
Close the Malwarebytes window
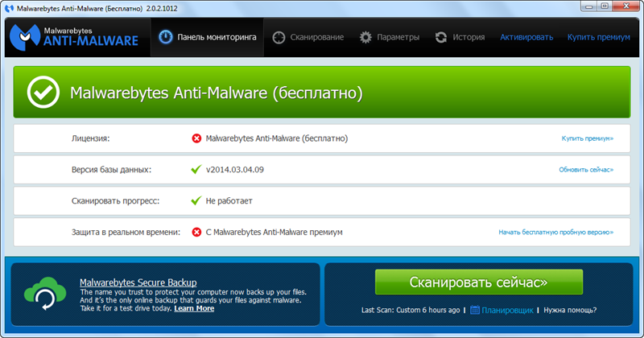click(626, 6)
